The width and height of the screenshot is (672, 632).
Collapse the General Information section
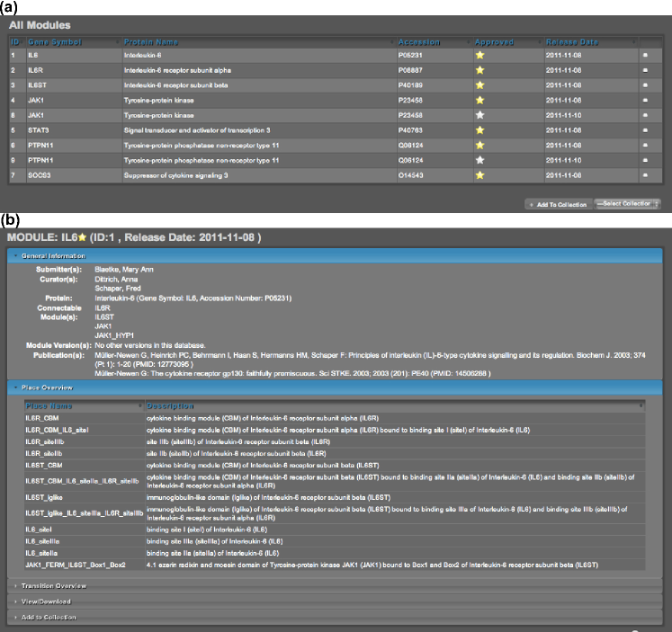[x=53, y=256]
